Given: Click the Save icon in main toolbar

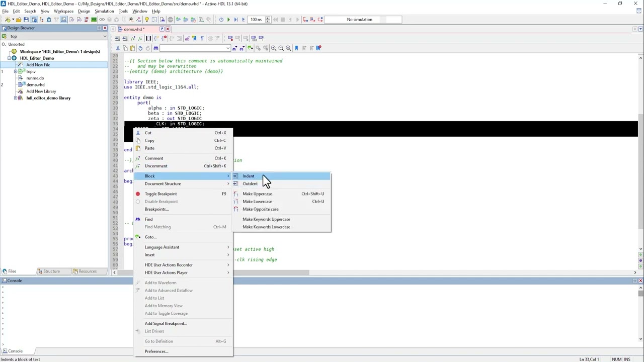Looking at the screenshot, I should point(26,20).
